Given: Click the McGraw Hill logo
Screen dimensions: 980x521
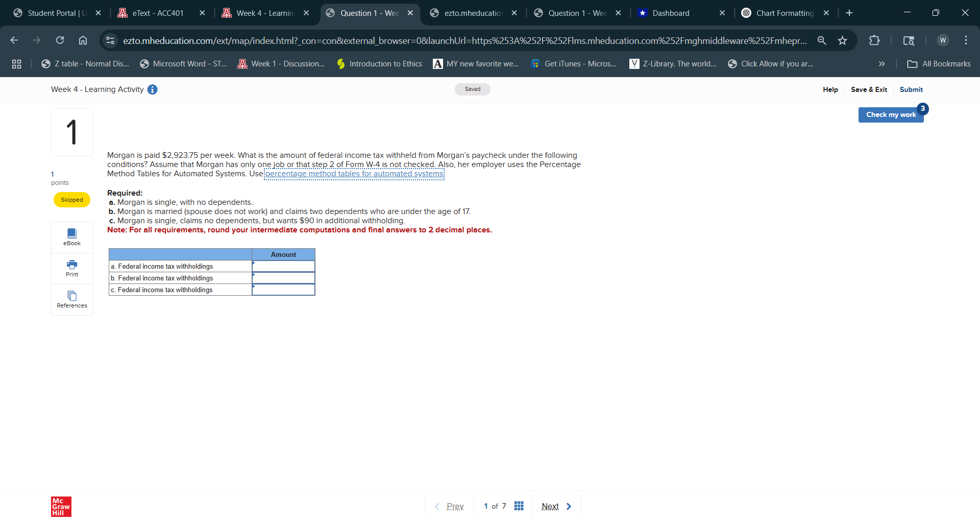Looking at the screenshot, I should (61, 506).
